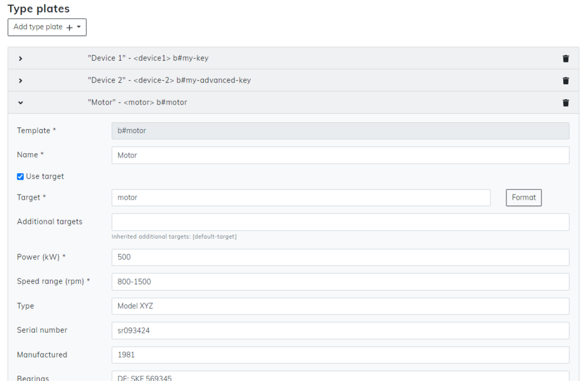
Task: Edit the Power (kW) field
Action: (x=340, y=258)
